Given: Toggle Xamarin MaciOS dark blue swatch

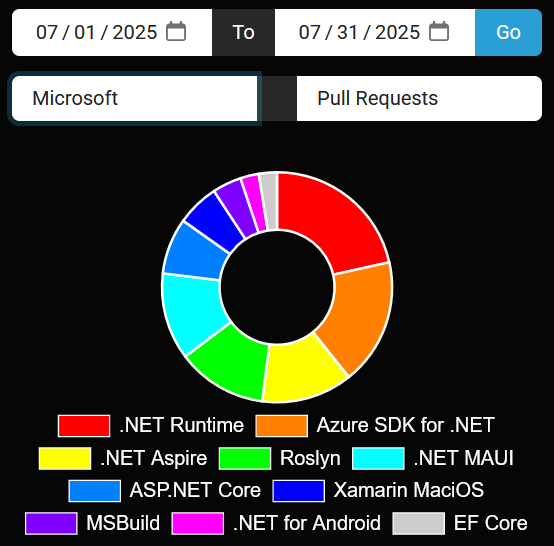Looking at the screenshot, I should 299,491.
